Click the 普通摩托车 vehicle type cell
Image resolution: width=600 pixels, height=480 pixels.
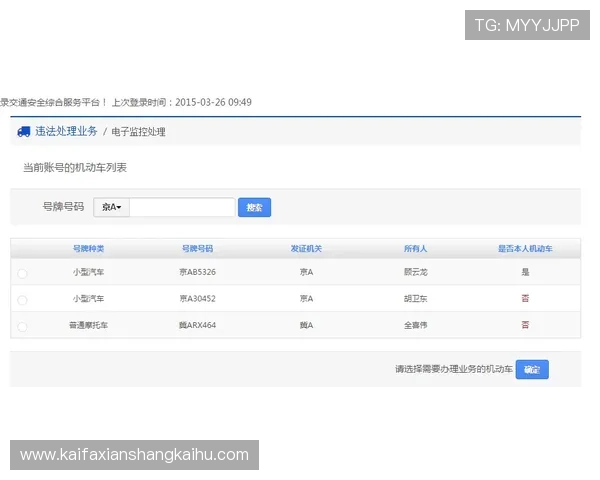[88, 325]
